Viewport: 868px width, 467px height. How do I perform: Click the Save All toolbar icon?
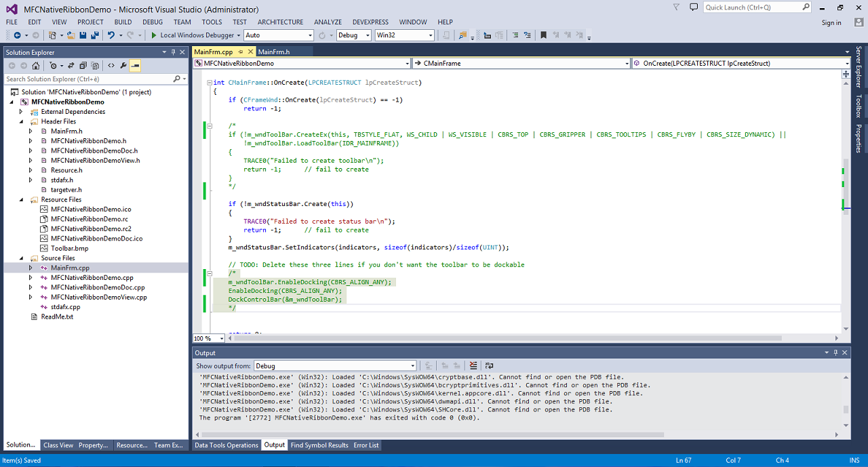click(94, 35)
